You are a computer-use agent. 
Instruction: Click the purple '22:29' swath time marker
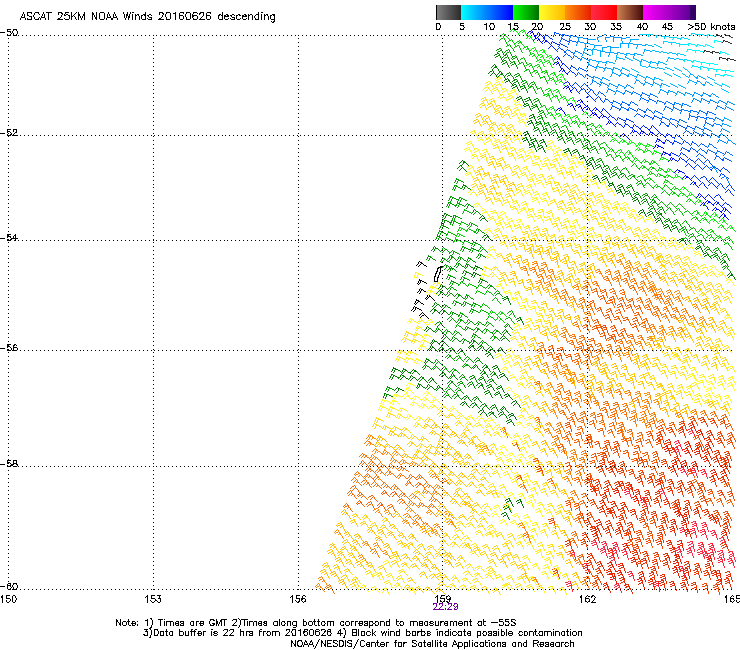coord(446,607)
